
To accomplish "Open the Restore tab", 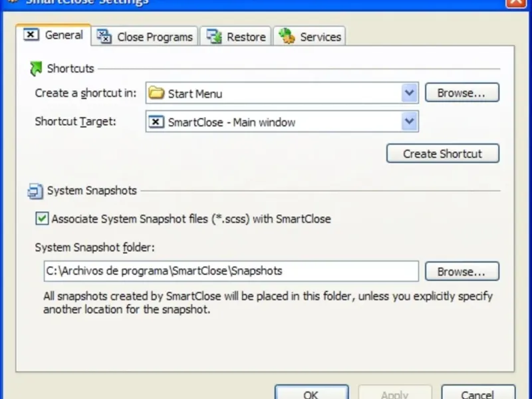I will pyautogui.click(x=235, y=37).
